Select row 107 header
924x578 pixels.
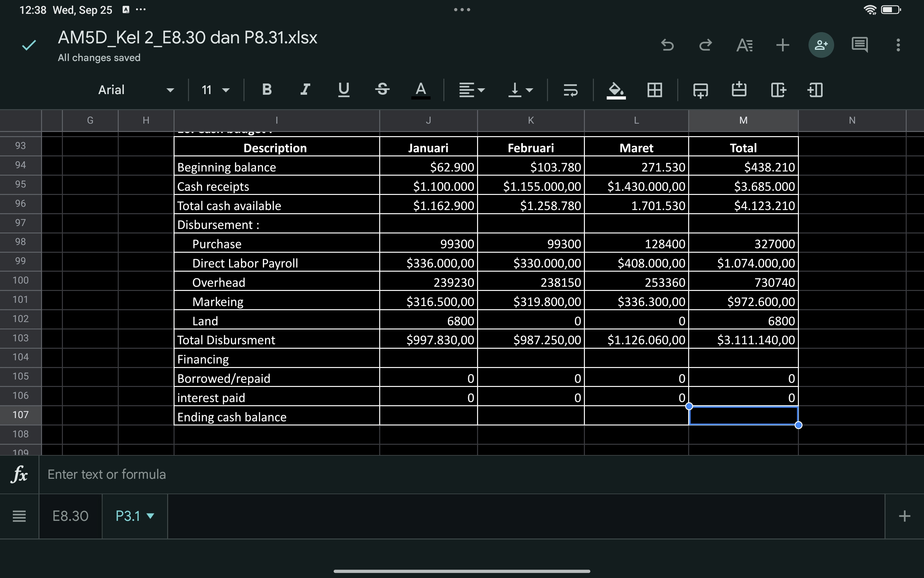coord(21,415)
